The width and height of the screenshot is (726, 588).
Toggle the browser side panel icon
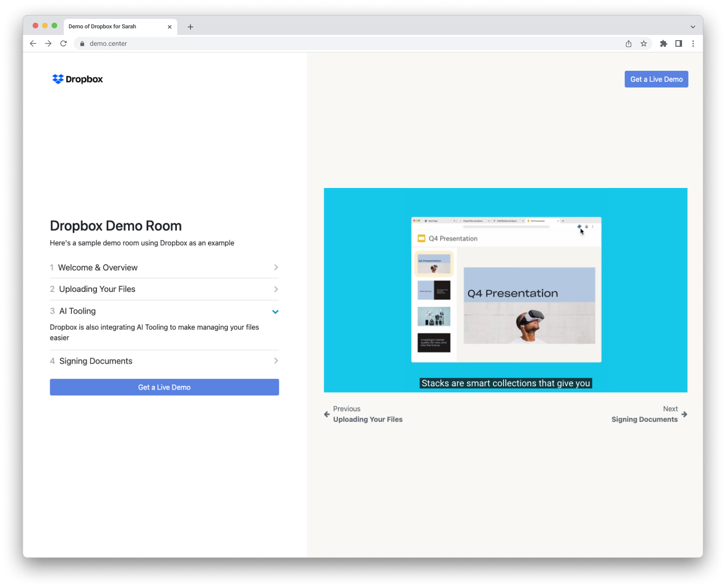(x=679, y=43)
